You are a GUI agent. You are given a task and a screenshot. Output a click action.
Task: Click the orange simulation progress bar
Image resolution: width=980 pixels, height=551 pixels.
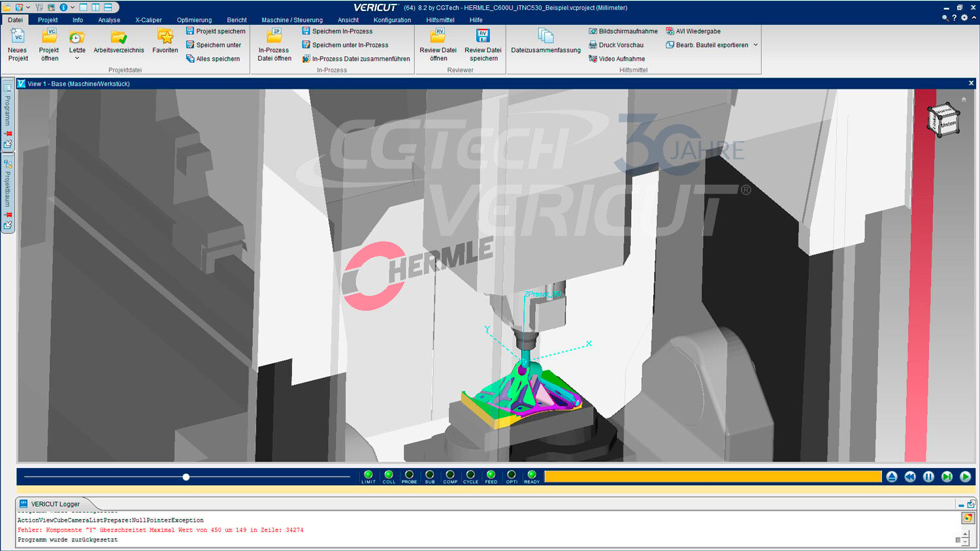click(713, 477)
